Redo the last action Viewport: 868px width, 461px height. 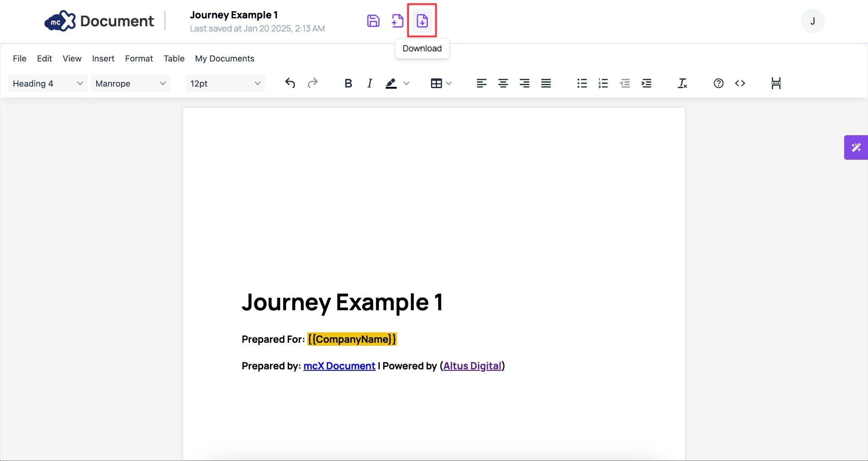[312, 83]
